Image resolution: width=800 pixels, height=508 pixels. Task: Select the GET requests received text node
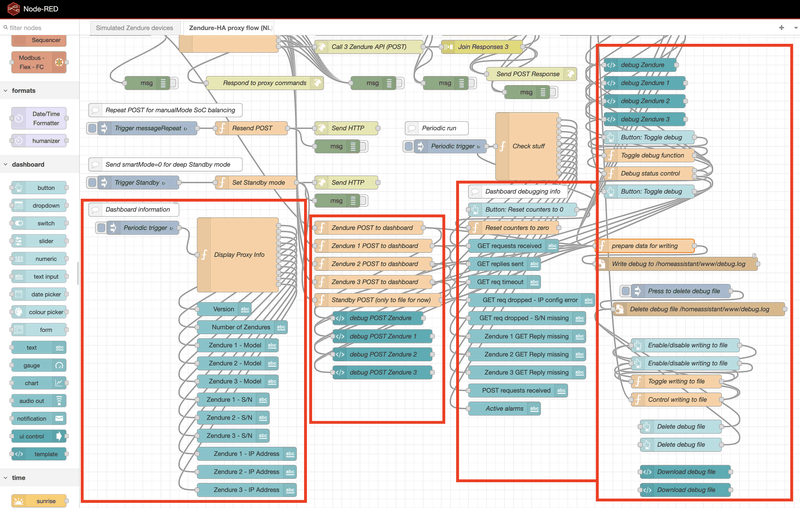point(513,246)
